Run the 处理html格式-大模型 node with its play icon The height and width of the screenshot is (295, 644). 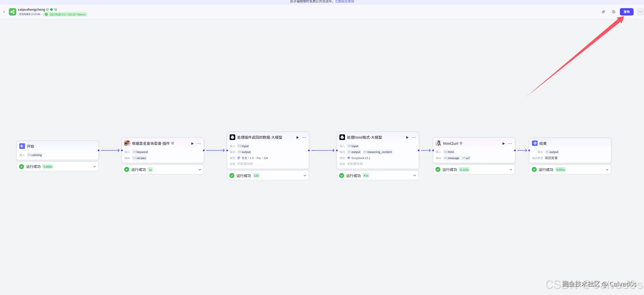pyautogui.click(x=407, y=137)
